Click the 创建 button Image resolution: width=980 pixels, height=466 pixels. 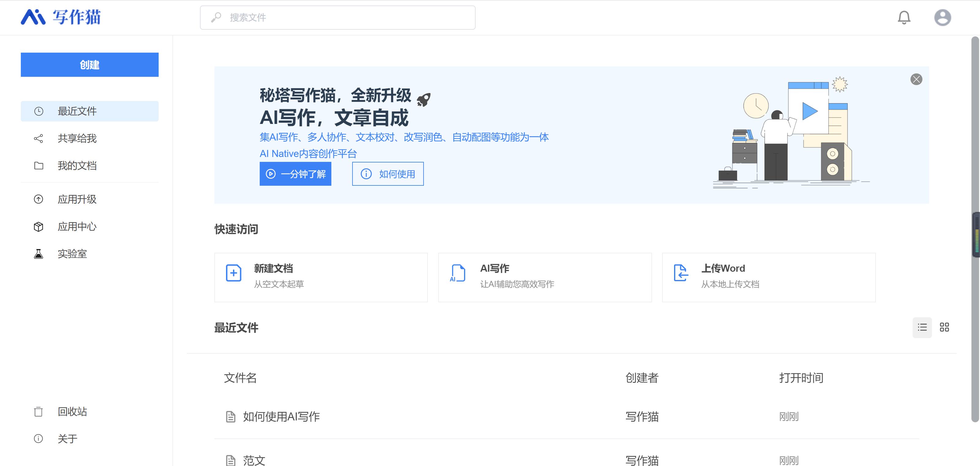[89, 65]
